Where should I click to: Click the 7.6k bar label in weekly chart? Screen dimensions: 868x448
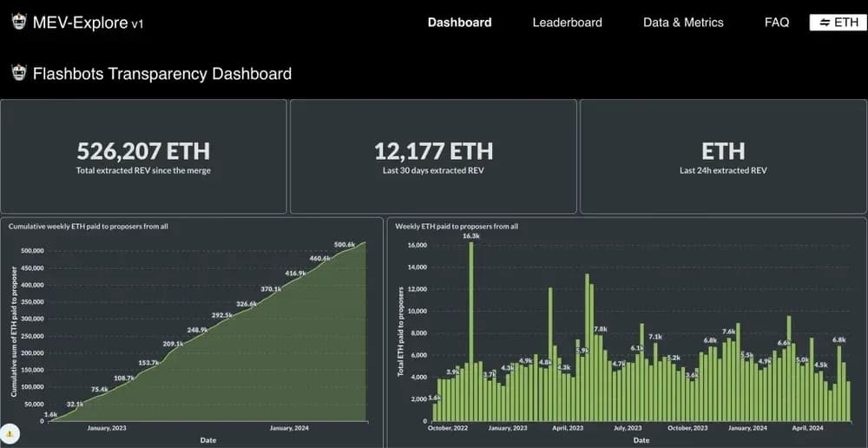pyautogui.click(x=728, y=331)
